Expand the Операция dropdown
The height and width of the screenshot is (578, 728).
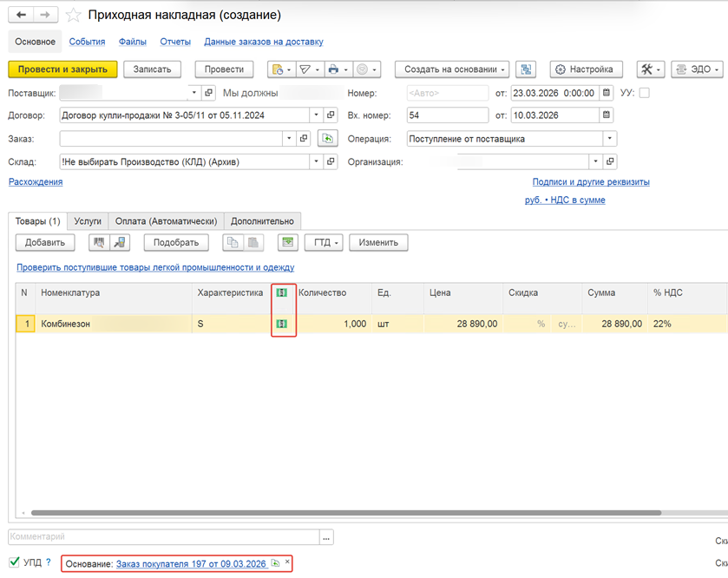[x=610, y=138]
